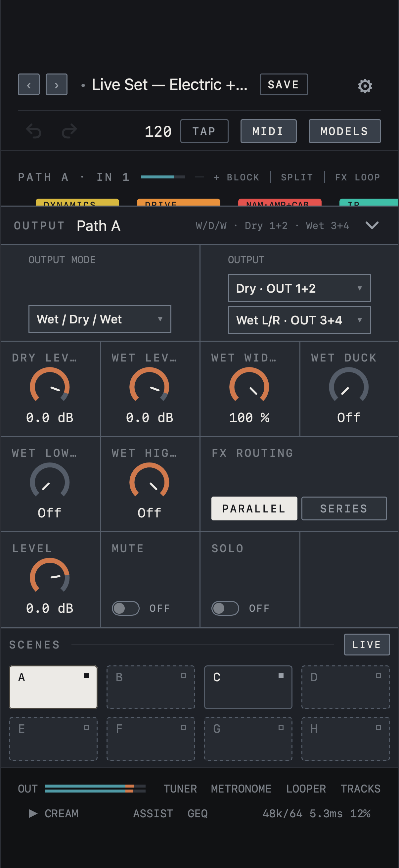Open the Dry · OUT 1+2 dropdown
Viewport: 399px width, 868px height.
tap(299, 288)
